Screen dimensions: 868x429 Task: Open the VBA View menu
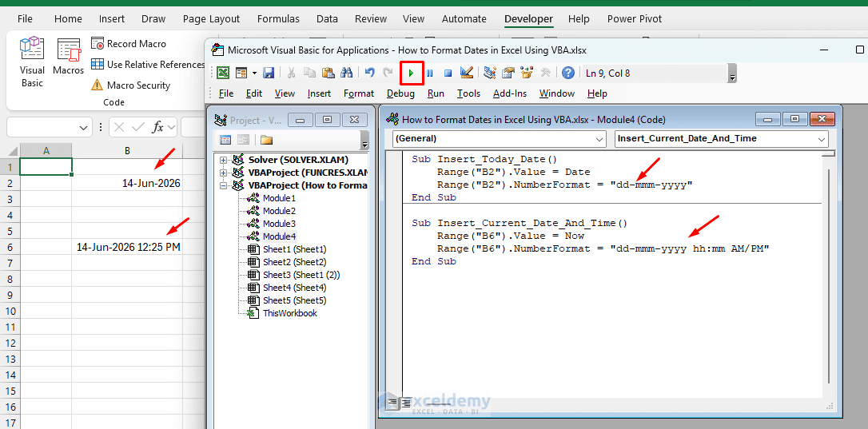point(285,93)
